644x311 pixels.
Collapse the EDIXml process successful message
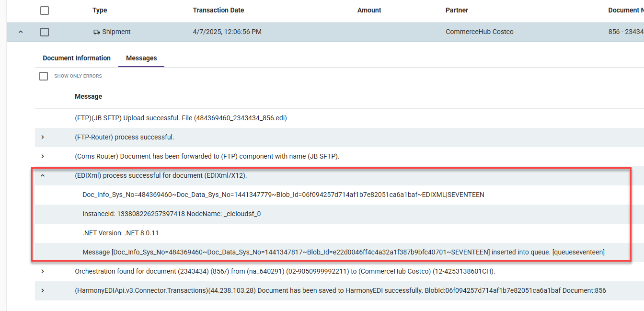43,175
